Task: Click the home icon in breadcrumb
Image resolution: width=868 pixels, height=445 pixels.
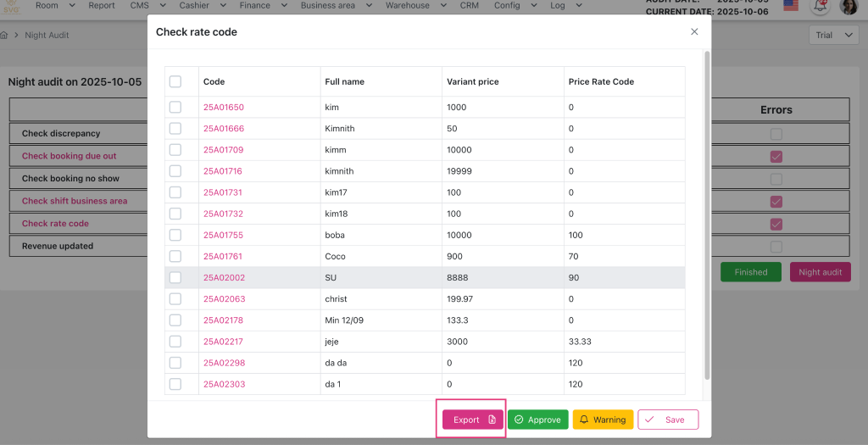Action: click(x=5, y=36)
